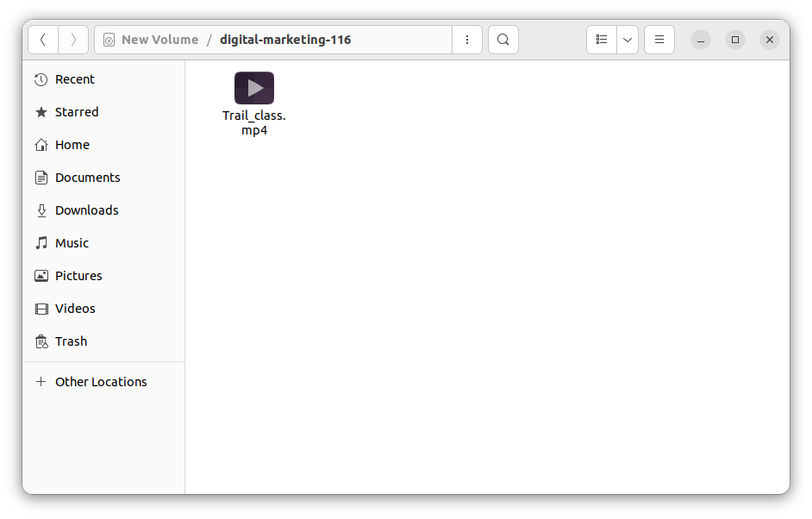Screen dimensions: 812x519
Task: Open the search magnifier icon
Action: pos(503,40)
